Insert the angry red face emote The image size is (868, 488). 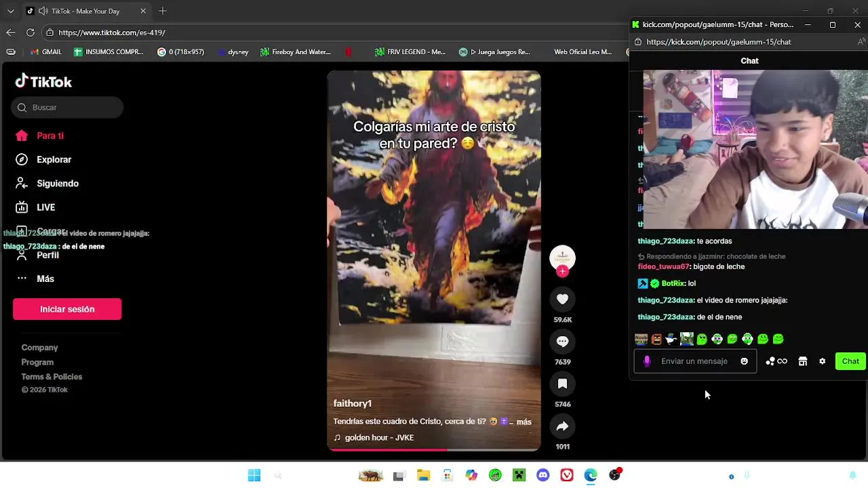point(656,339)
